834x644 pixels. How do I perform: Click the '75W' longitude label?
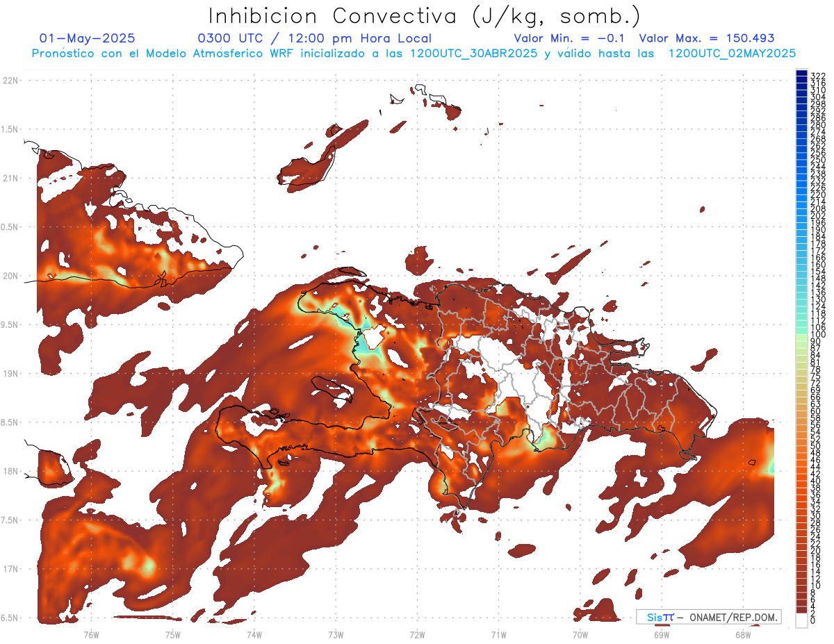pos(172,634)
